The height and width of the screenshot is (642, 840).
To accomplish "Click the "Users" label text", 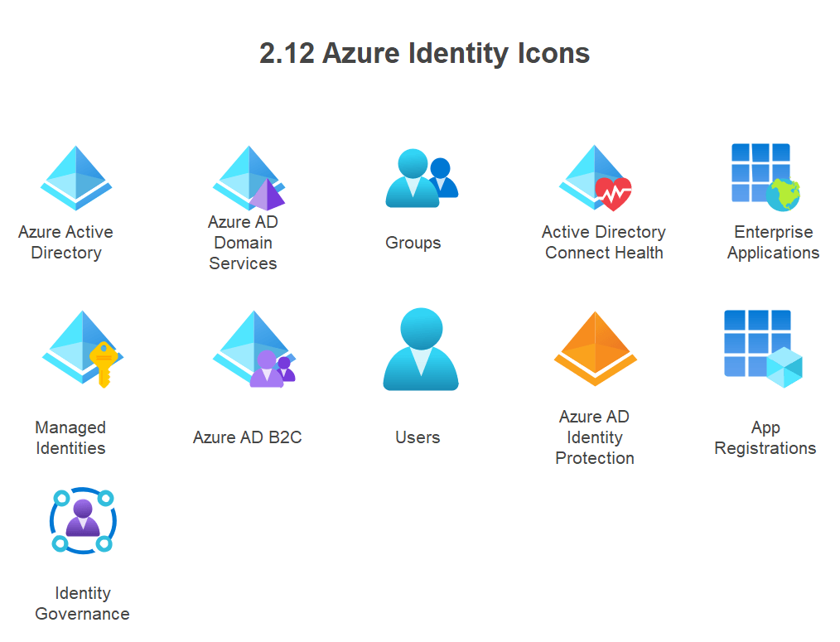I will (418, 437).
